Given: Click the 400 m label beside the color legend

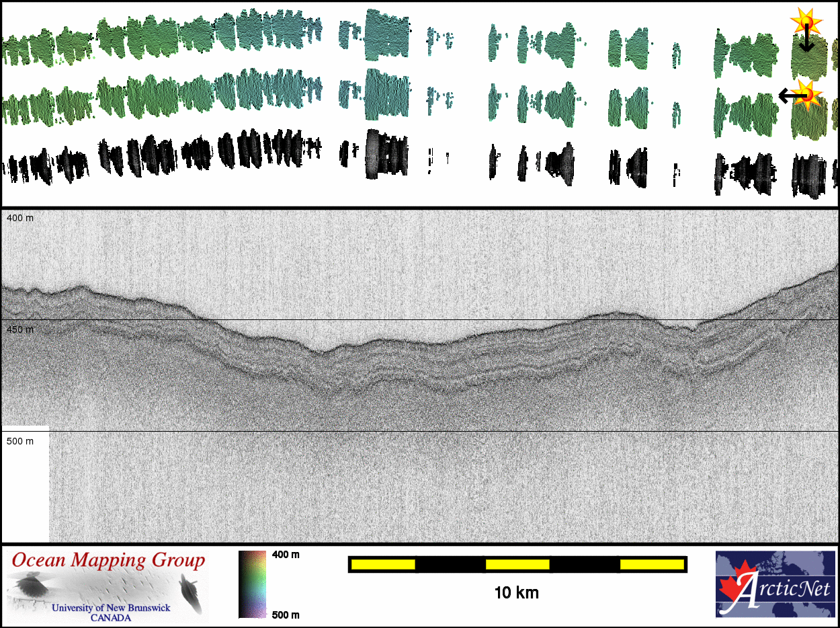Looking at the screenshot, I should tap(286, 555).
